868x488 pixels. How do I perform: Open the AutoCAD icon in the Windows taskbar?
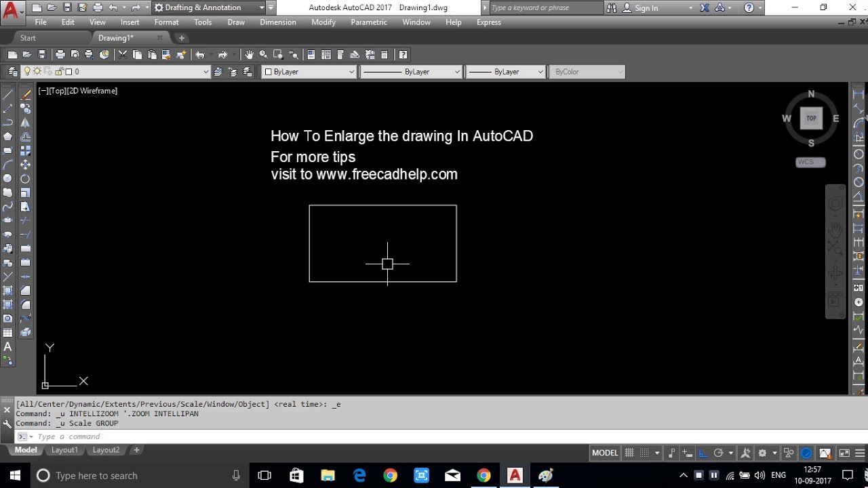515,475
